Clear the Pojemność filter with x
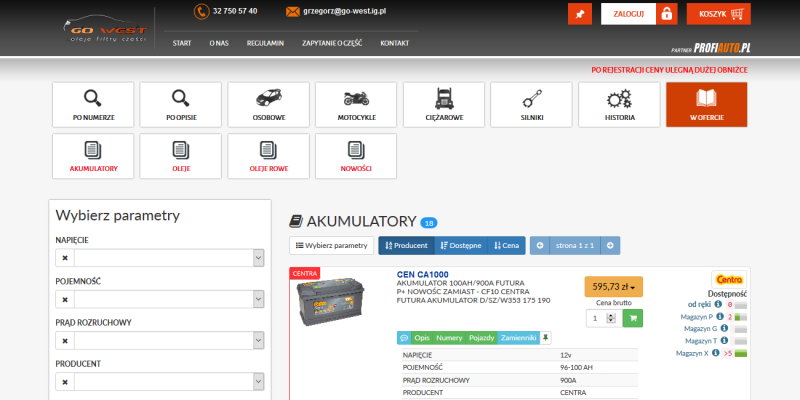 click(x=65, y=300)
